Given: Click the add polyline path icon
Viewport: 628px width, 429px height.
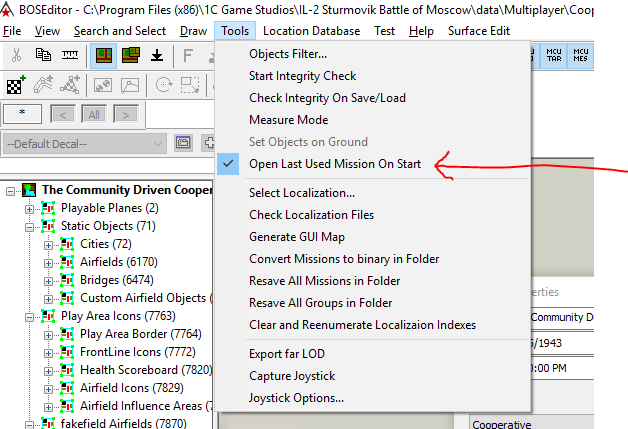Looking at the screenshot, I should click(43, 85).
